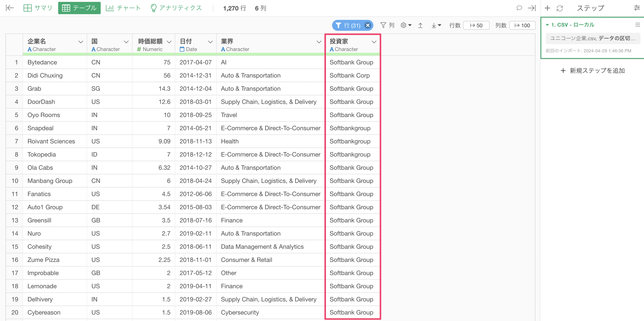Select the 企業名 column header

click(55, 45)
